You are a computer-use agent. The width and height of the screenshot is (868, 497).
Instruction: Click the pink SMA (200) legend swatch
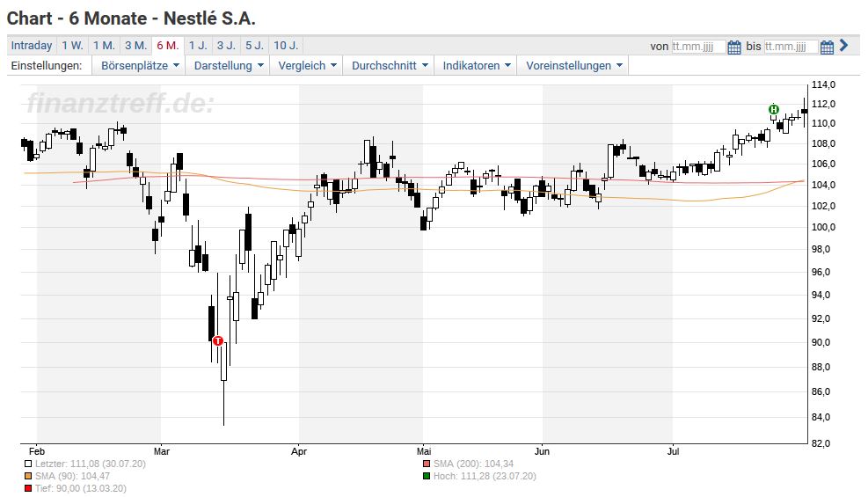tap(427, 464)
